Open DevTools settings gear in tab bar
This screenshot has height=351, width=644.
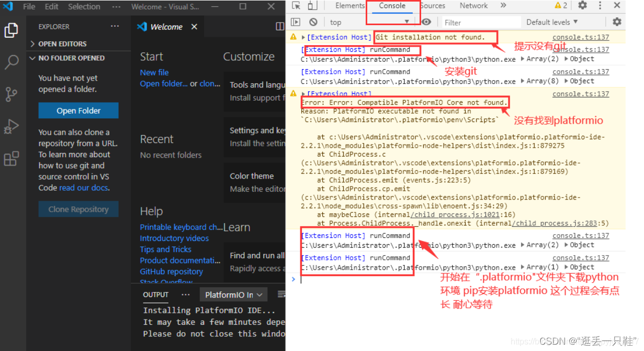(x=582, y=6)
